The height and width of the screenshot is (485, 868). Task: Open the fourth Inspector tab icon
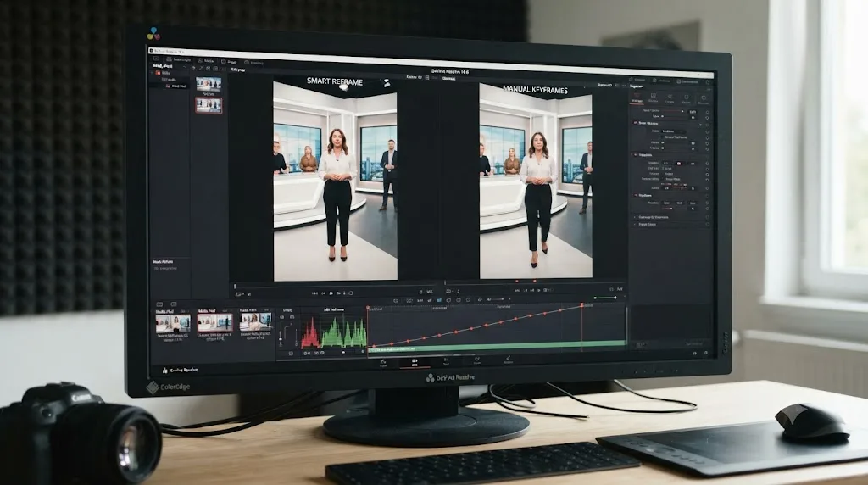coord(687,98)
